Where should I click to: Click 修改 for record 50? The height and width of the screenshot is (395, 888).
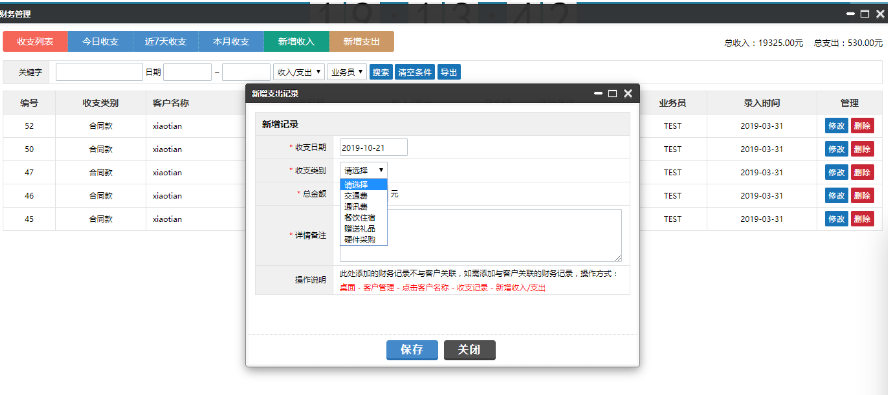836,149
